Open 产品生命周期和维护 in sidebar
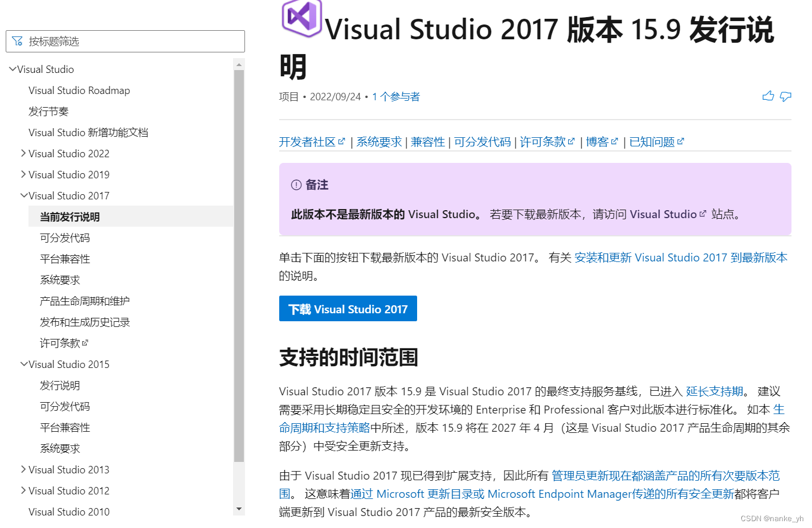Image resolution: width=812 pixels, height=528 pixels. pyautogui.click(x=85, y=301)
